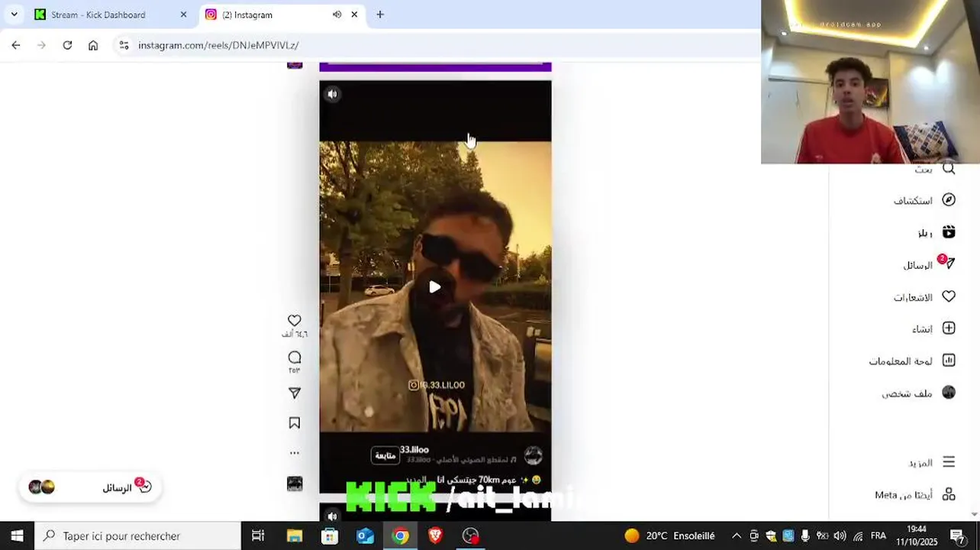Mute the Instagram tab via speaker icon
The width and height of the screenshot is (980, 550).
click(337, 15)
